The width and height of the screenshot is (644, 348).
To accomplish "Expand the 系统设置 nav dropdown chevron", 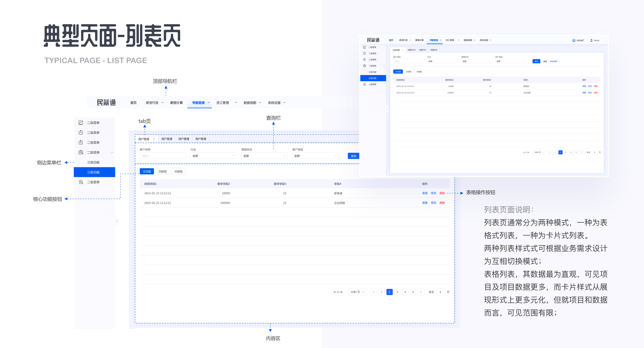I will pyautogui.click(x=285, y=102).
